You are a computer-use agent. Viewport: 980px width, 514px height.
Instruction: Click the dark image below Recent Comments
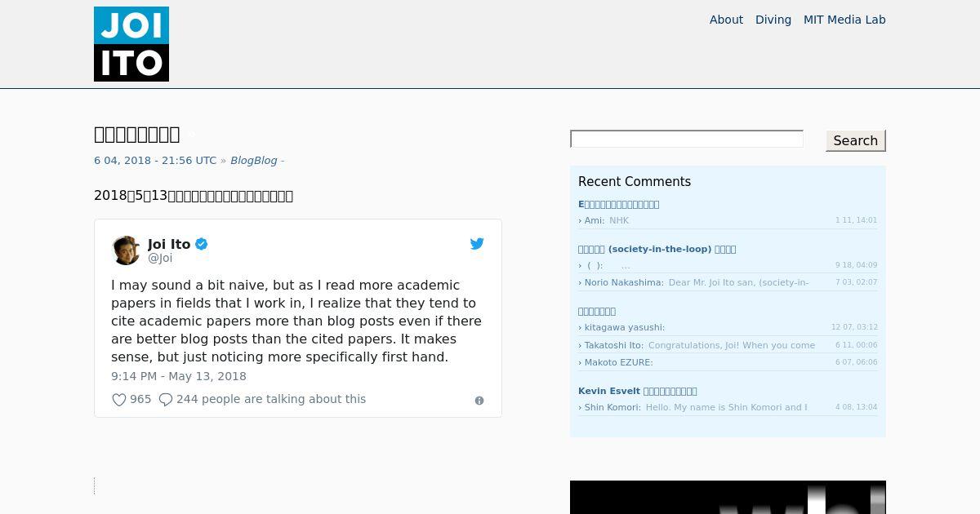pyautogui.click(x=728, y=498)
